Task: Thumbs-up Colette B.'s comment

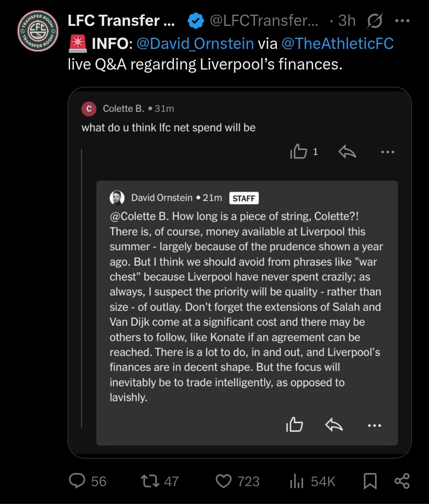Action: (299, 151)
